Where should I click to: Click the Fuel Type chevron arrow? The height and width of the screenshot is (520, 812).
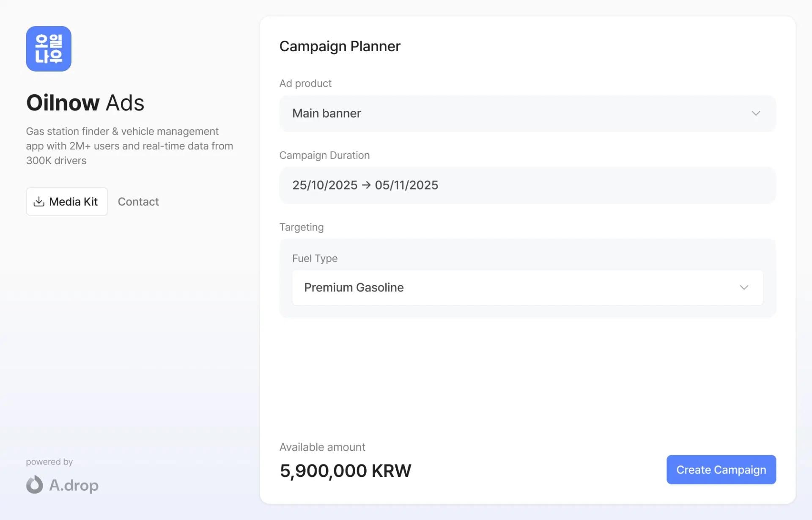tap(744, 288)
